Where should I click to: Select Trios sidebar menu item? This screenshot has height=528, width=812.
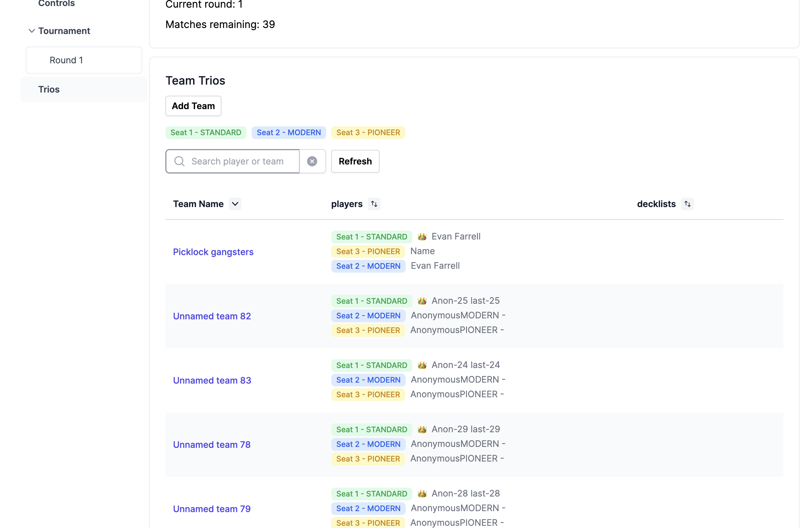pyautogui.click(x=49, y=89)
